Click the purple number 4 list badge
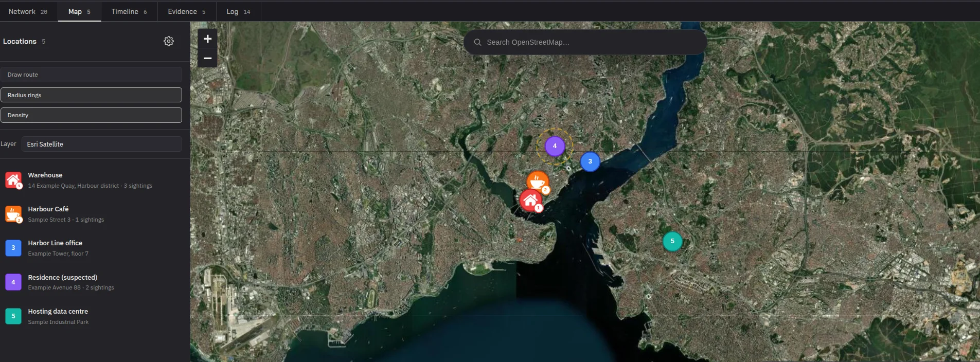 (13, 282)
